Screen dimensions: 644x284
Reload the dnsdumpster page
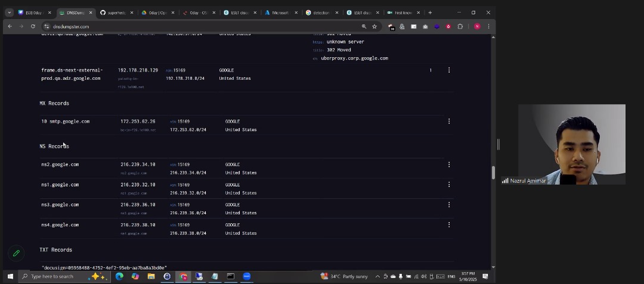tap(33, 26)
